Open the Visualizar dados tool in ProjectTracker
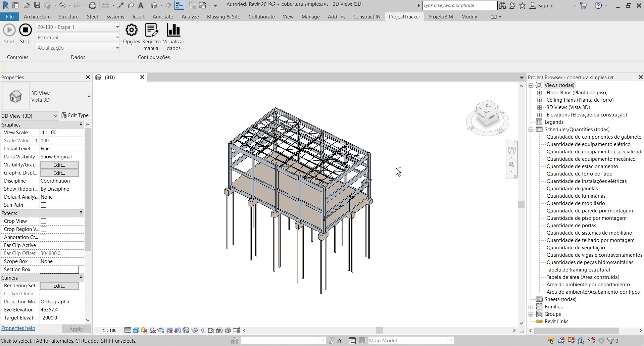 [173, 36]
